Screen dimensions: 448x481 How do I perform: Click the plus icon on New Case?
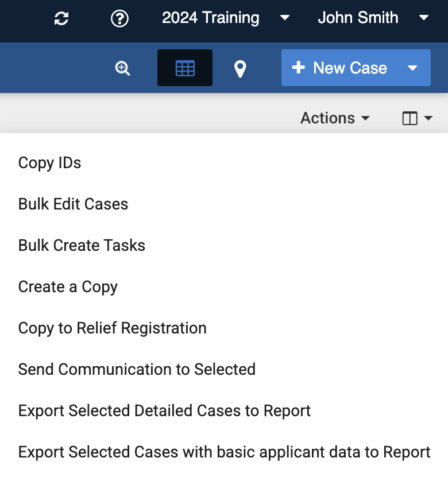(x=298, y=68)
